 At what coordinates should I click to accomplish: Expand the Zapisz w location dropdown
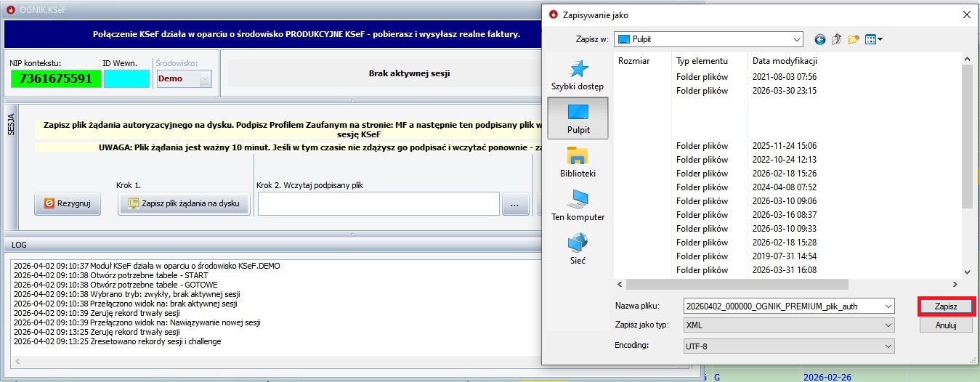796,39
